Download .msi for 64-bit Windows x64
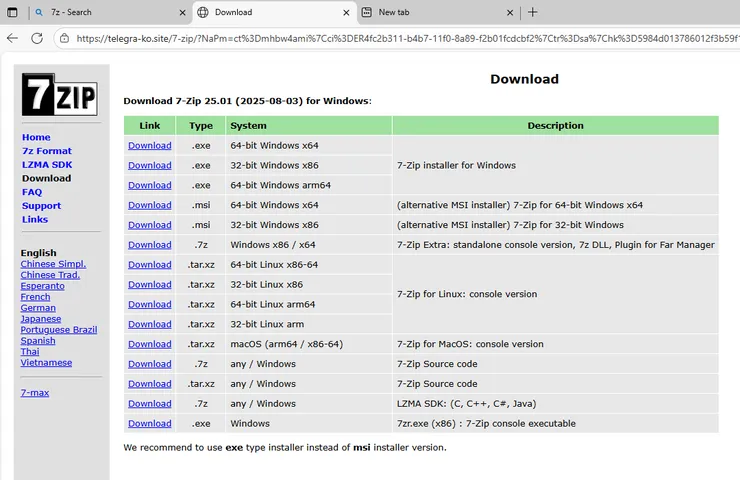The width and height of the screenshot is (740, 480). (x=150, y=205)
